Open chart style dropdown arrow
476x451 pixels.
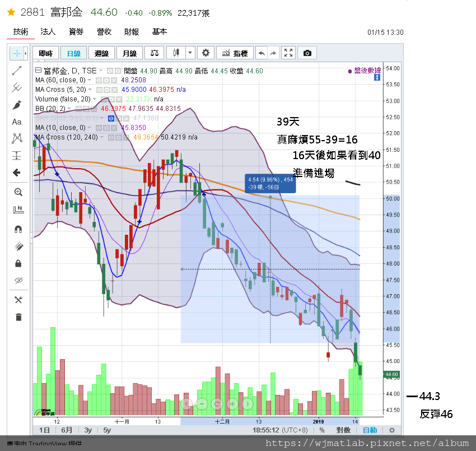pyautogui.click(x=190, y=53)
